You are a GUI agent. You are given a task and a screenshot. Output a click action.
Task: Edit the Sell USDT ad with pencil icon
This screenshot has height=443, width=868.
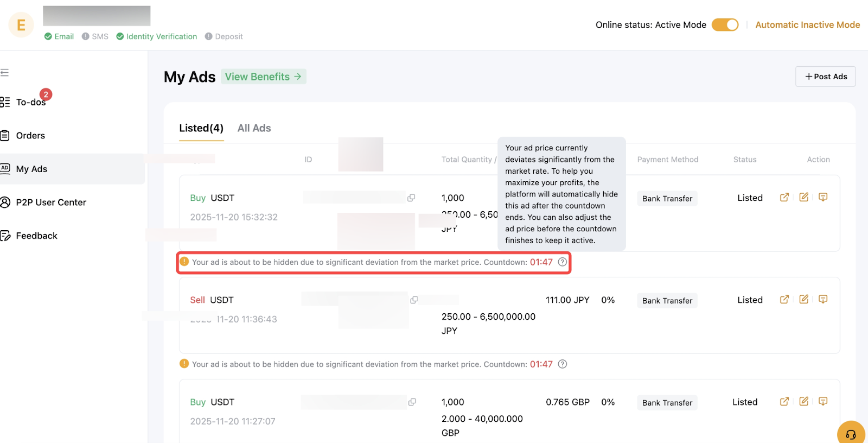[x=804, y=300]
